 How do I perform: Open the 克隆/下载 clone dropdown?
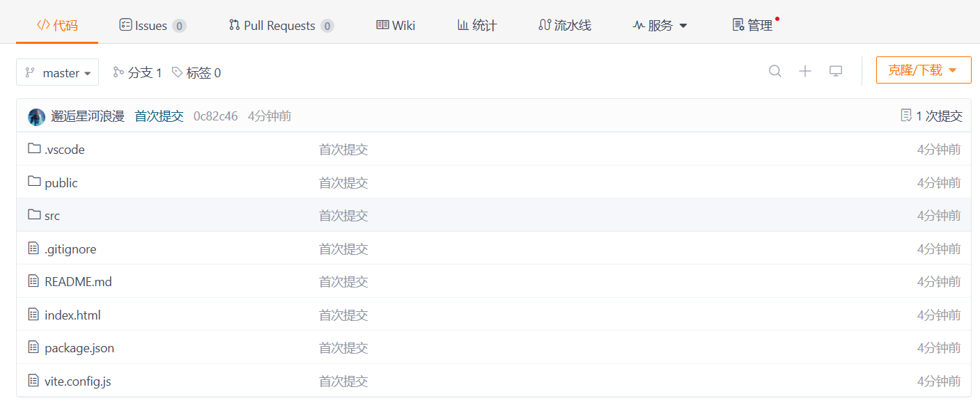pyautogui.click(x=924, y=70)
